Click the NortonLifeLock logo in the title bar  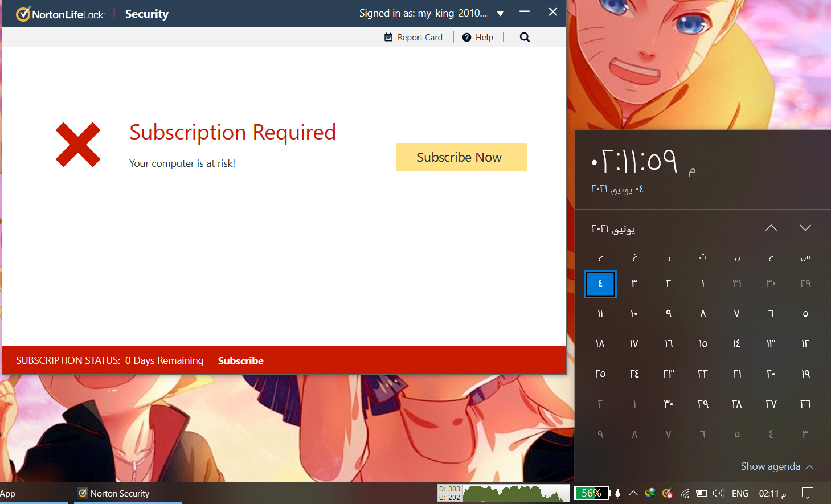pos(60,14)
